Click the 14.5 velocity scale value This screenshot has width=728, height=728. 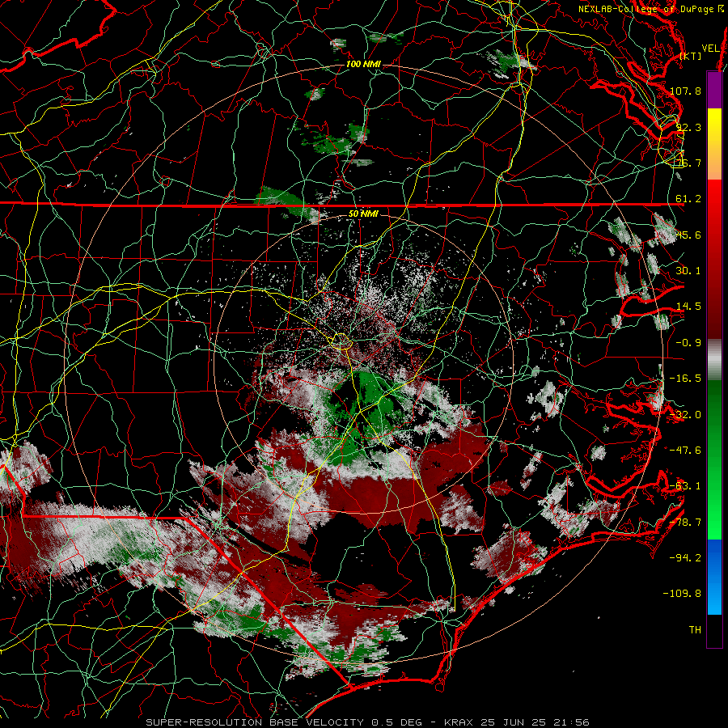(688, 307)
